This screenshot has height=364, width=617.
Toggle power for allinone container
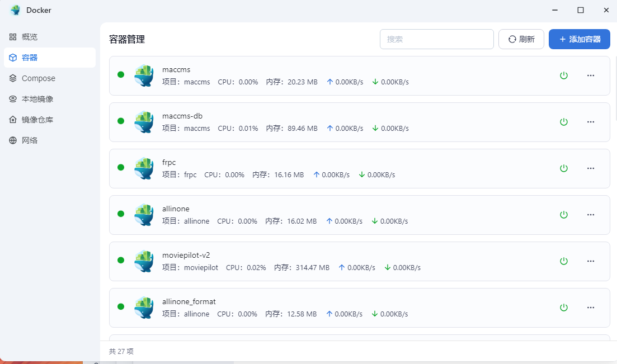pyautogui.click(x=564, y=215)
